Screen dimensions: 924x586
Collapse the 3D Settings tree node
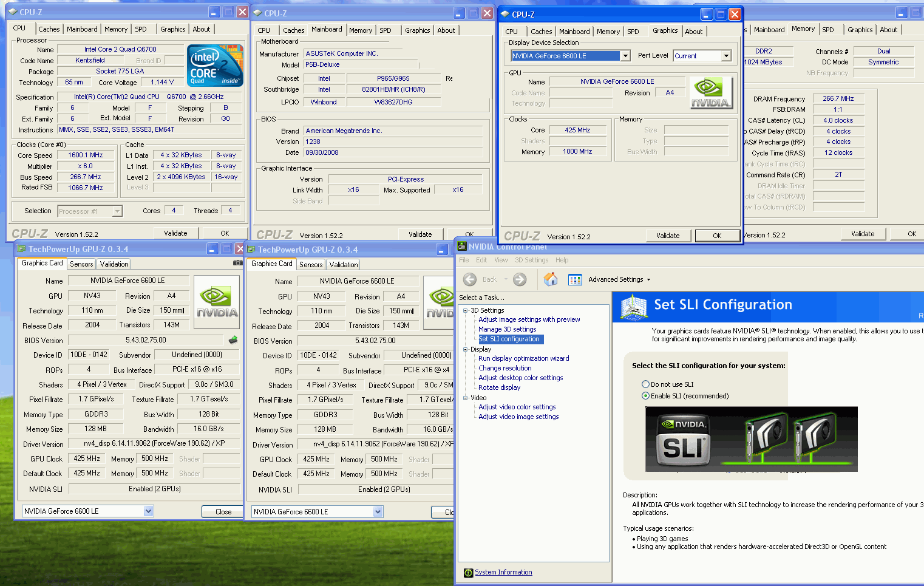pyautogui.click(x=466, y=310)
